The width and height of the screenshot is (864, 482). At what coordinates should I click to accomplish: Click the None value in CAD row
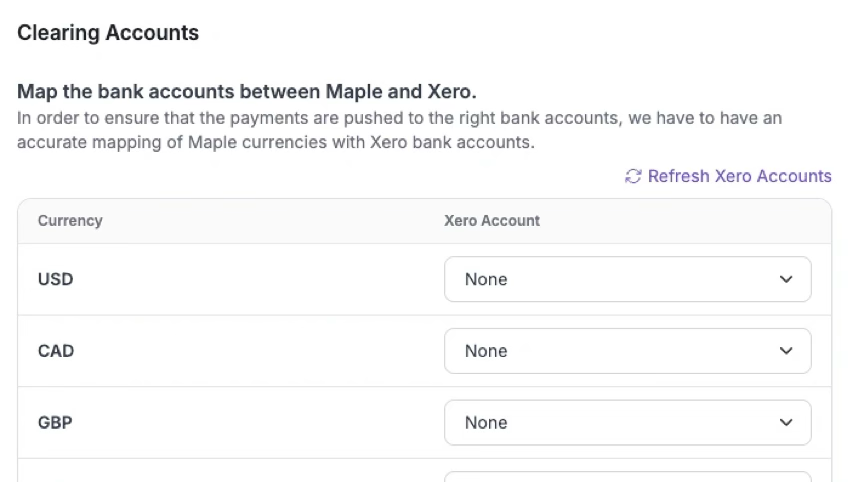[486, 351]
